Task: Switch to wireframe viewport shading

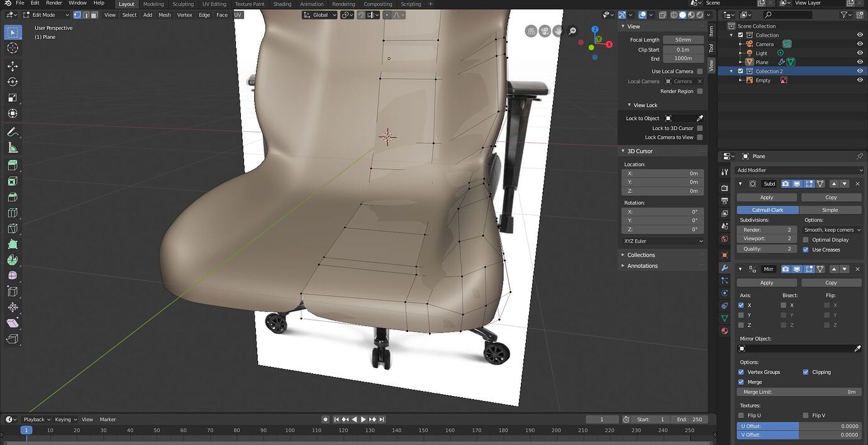Action: point(674,14)
